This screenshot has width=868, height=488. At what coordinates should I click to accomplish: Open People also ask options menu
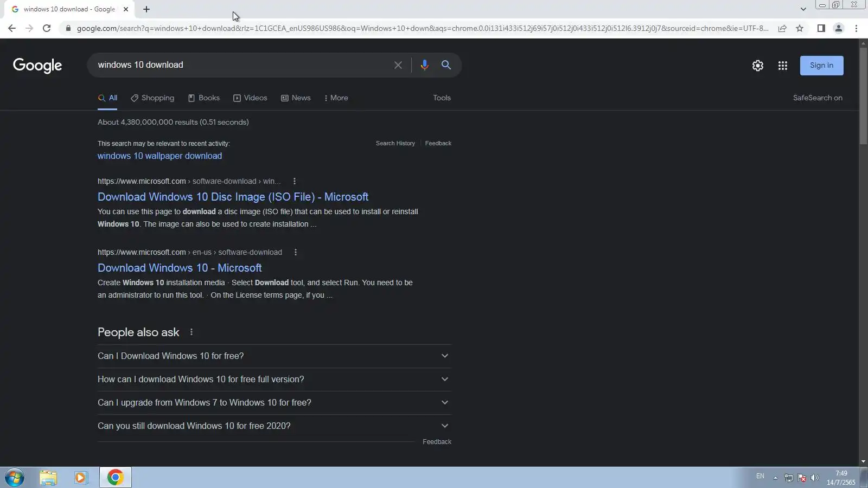[x=192, y=332]
